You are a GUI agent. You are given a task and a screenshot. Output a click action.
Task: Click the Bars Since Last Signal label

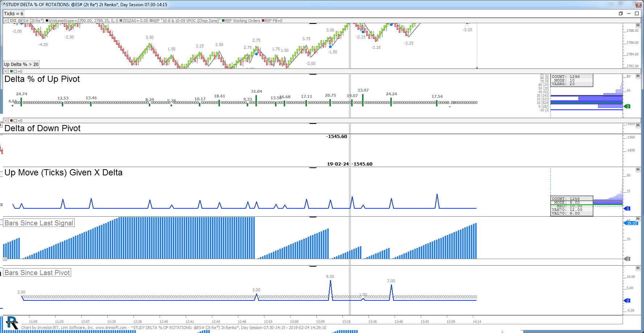point(39,223)
